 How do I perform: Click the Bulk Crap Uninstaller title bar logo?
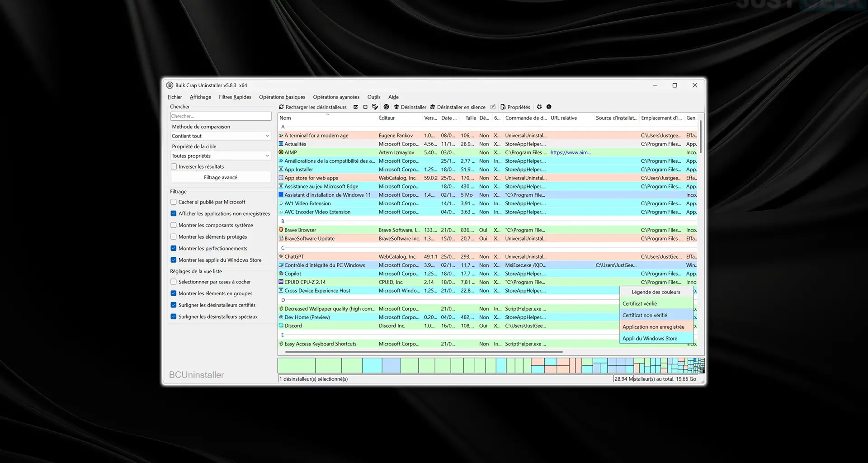(x=170, y=85)
